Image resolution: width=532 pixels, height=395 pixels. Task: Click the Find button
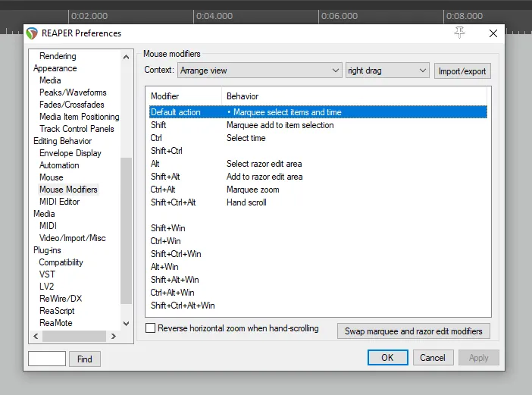point(84,359)
